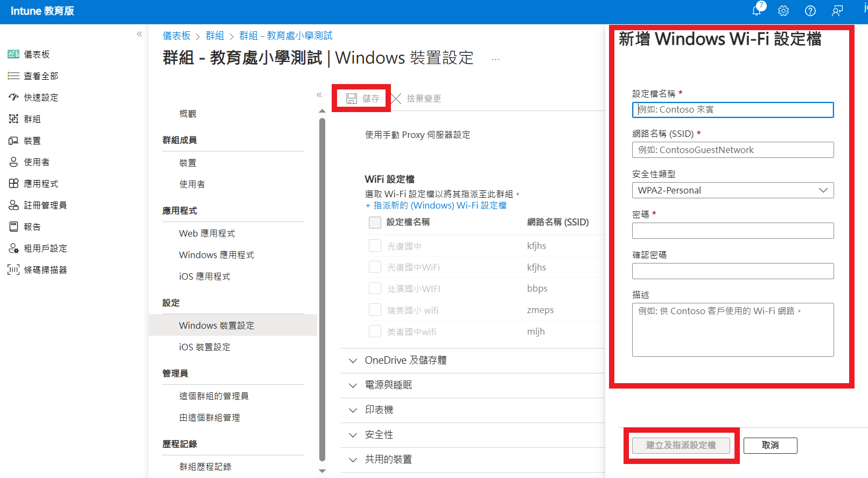Viewport: 868px width, 478px height.
Task: Open Windows 應用程式 menu item
Action: click(x=216, y=255)
